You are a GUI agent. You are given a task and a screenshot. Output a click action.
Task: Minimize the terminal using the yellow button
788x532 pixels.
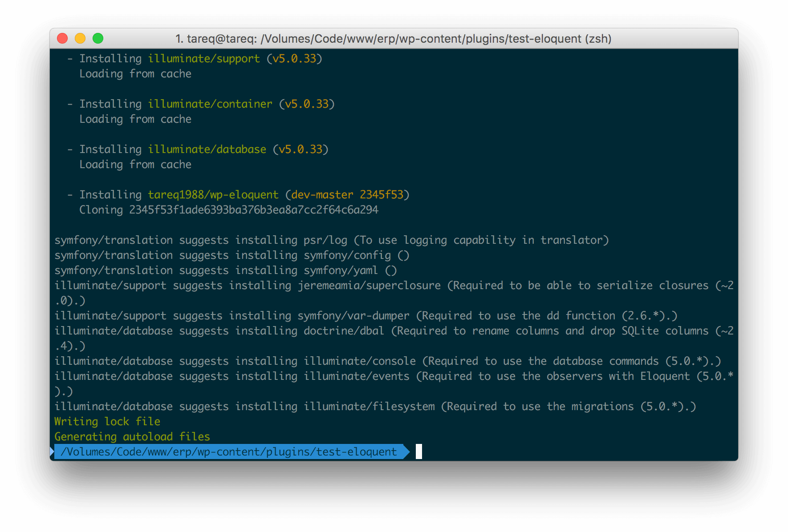[80, 39]
